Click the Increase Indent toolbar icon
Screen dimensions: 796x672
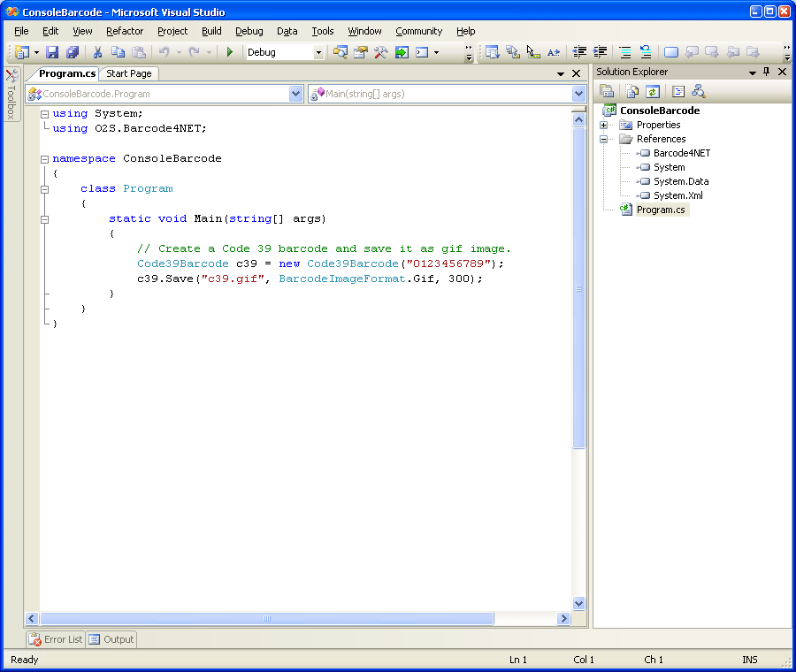[x=601, y=53]
